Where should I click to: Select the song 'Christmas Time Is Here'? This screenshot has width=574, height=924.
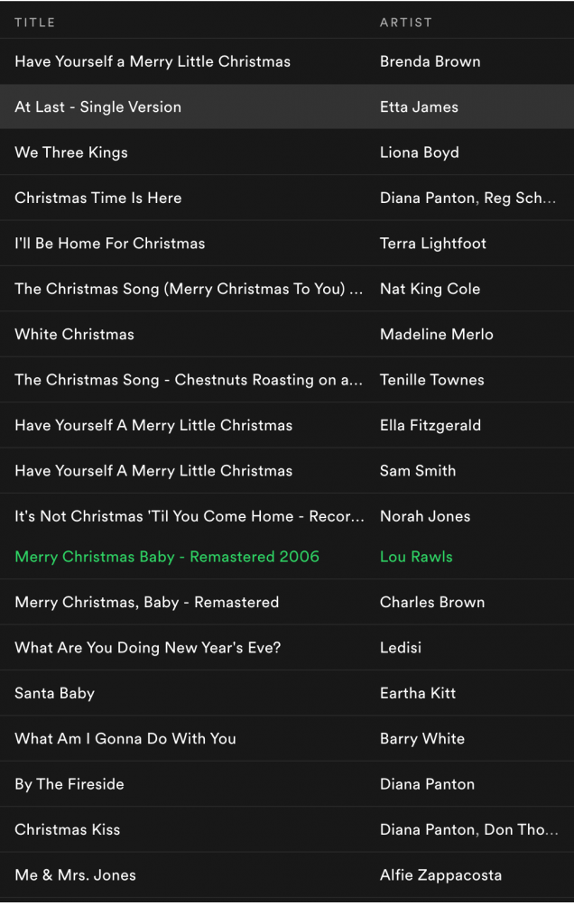click(97, 198)
